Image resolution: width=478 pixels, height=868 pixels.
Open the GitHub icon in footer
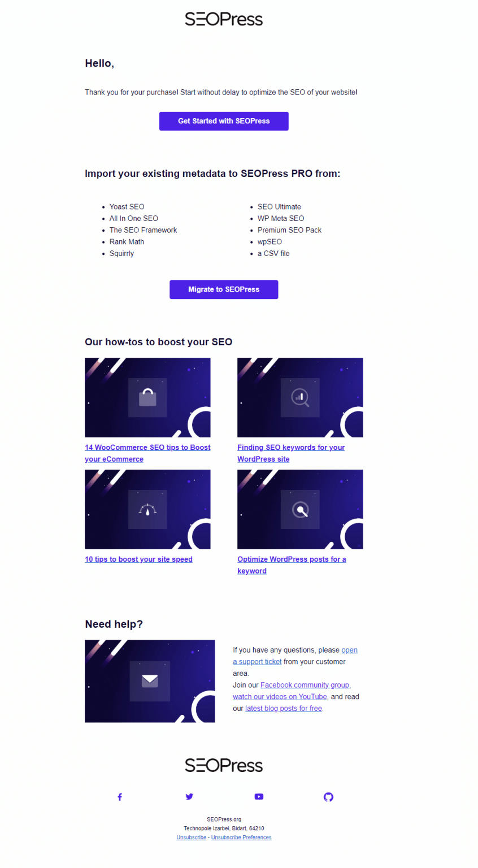point(328,797)
